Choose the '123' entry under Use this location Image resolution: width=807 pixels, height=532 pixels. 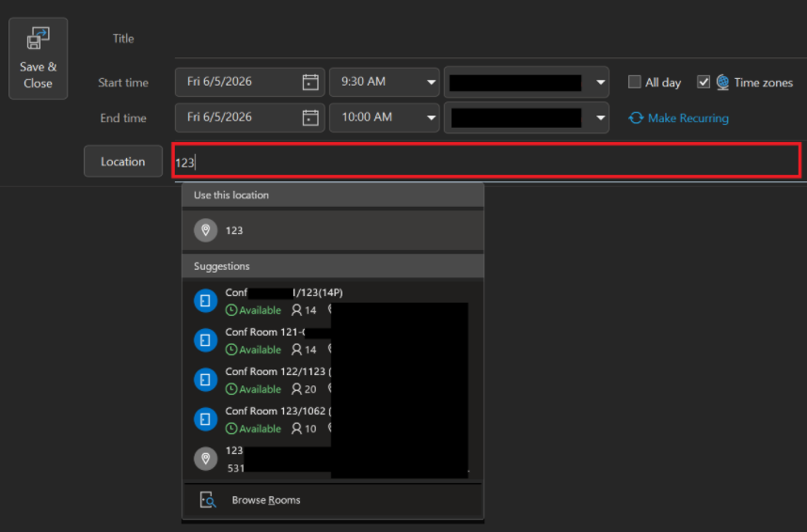click(x=333, y=230)
